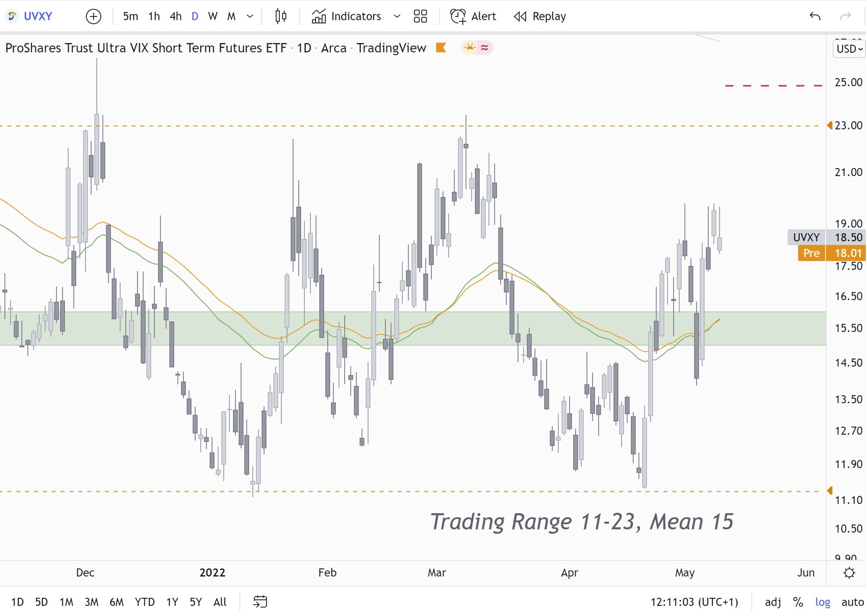The image size is (867, 616).
Task: Set the date range to YTD
Action: [x=145, y=602]
